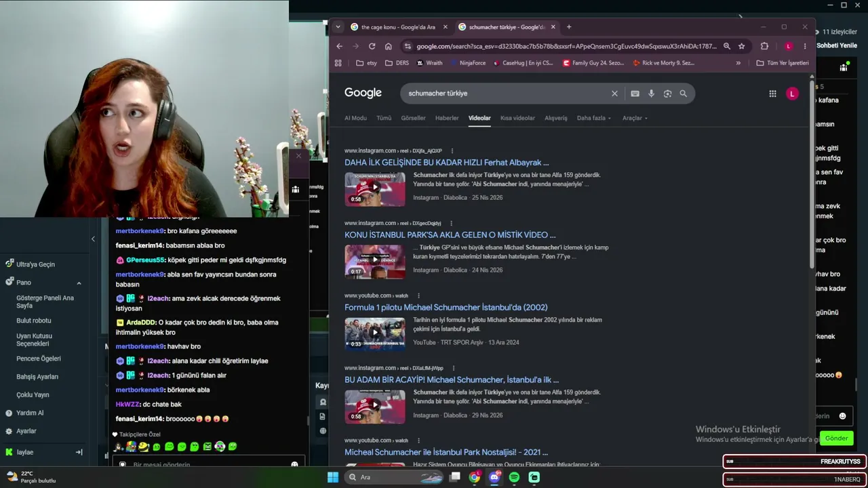Image resolution: width=868 pixels, height=488 pixels.
Task: Open Bahşiş Ayarları in the sidebar
Action: (37, 377)
